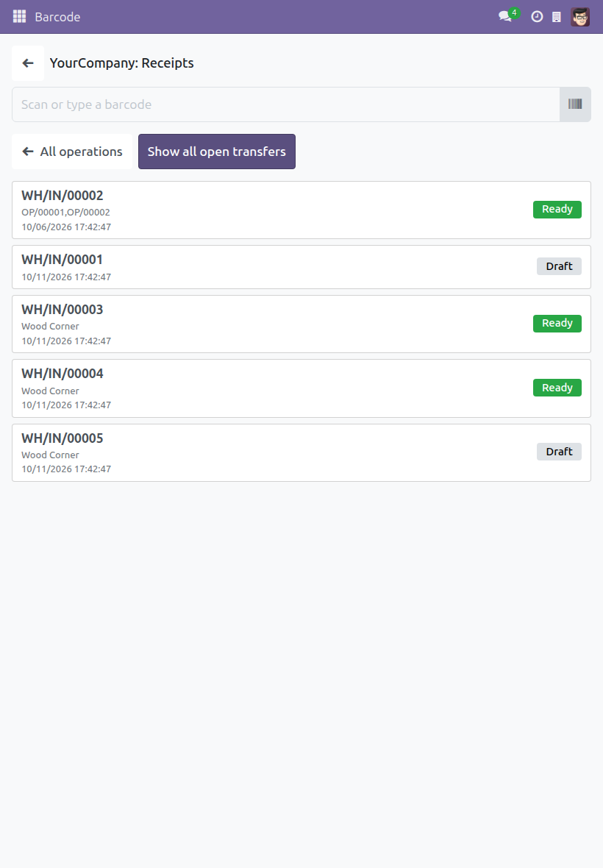Click the YourCompany: Receipts heading

click(122, 63)
